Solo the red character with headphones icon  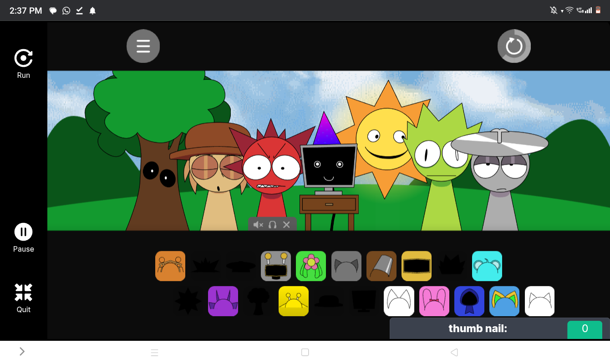(272, 224)
